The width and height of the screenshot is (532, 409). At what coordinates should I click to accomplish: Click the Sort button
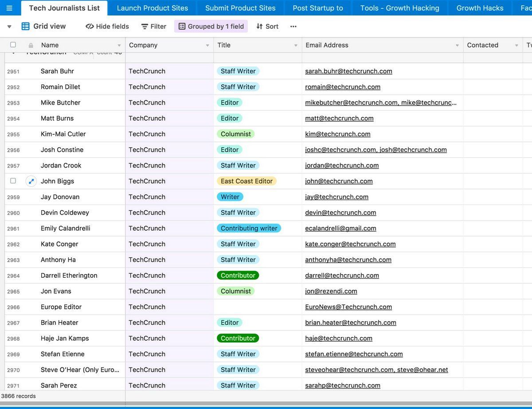coord(267,27)
